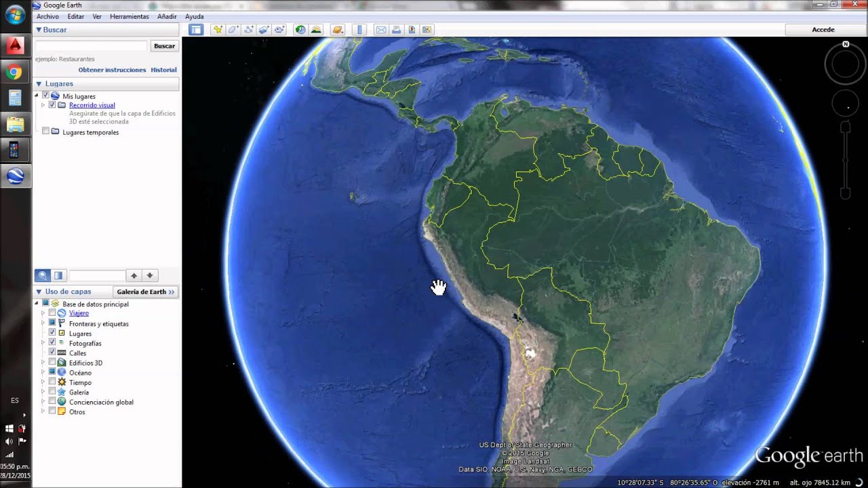The width and height of the screenshot is (868, 488).
Task: Move selected place down arrow
Action: pos(151,275)
